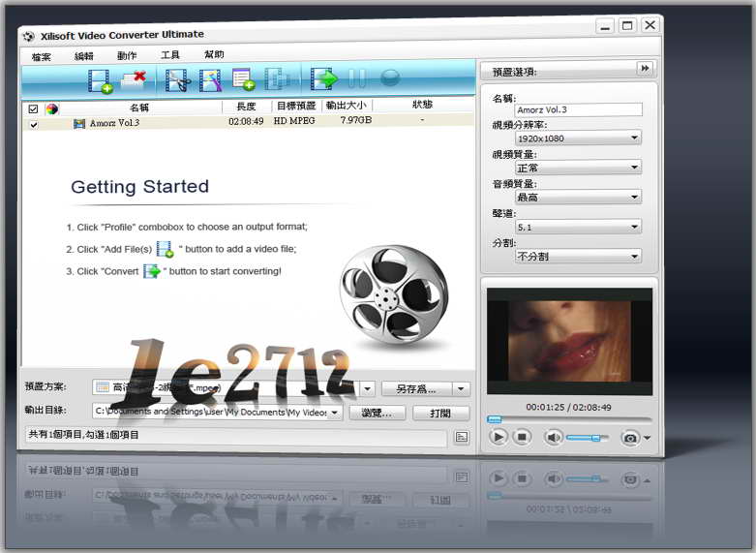Select the Amorz Vol.3 file name
The width and height of the screenshot is (756, 553).
114,123
